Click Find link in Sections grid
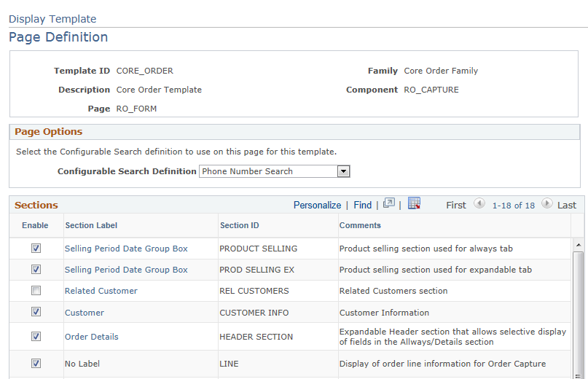The image size is (588, 379). click(x=363, y=205)
